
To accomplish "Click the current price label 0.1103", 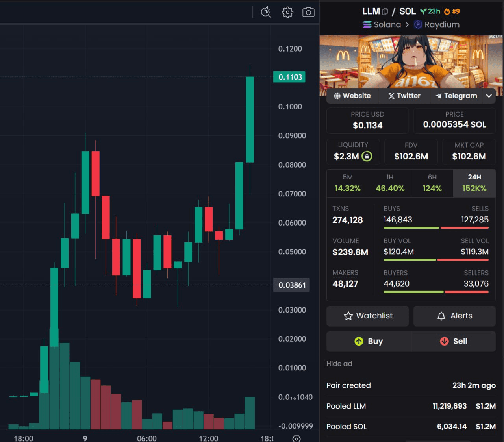I will pyautogui.click(x=290, y=77).
